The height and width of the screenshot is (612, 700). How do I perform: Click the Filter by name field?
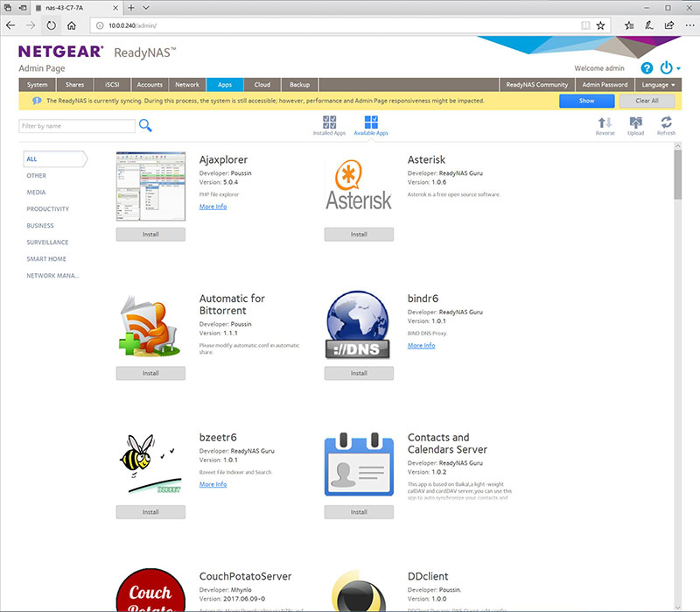77,126
